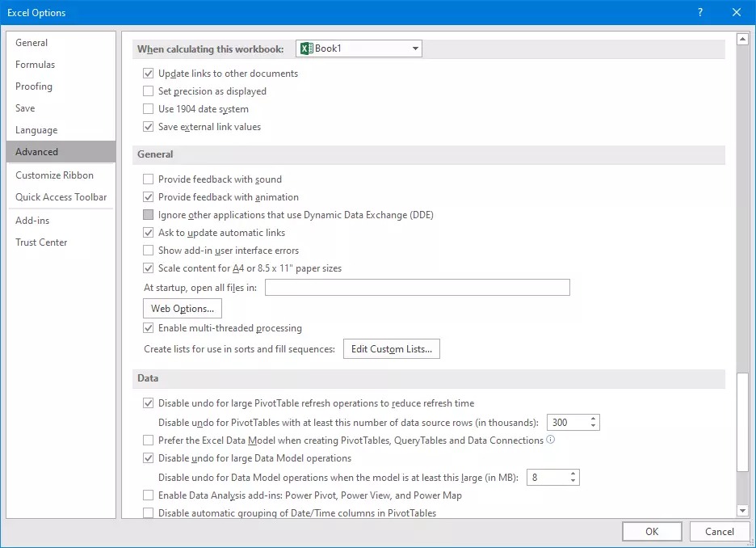
Task: Open Customize Ribbon category
Action: (61, 175)
